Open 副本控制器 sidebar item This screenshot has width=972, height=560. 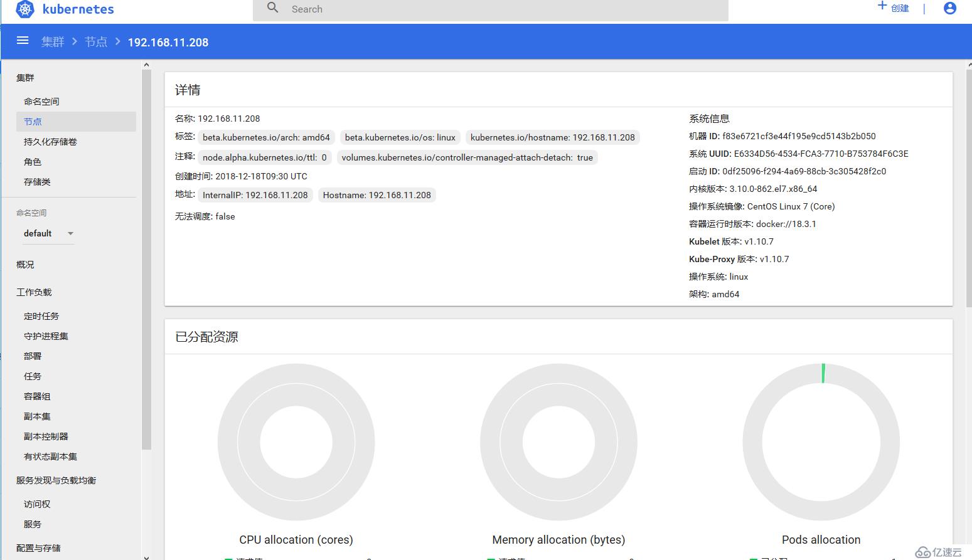46,436
